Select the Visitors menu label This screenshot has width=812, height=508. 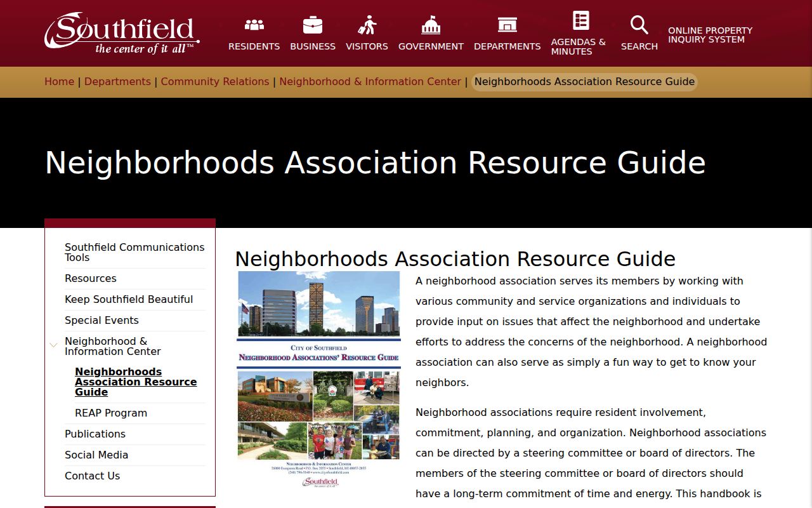click(x=367, y=46)
